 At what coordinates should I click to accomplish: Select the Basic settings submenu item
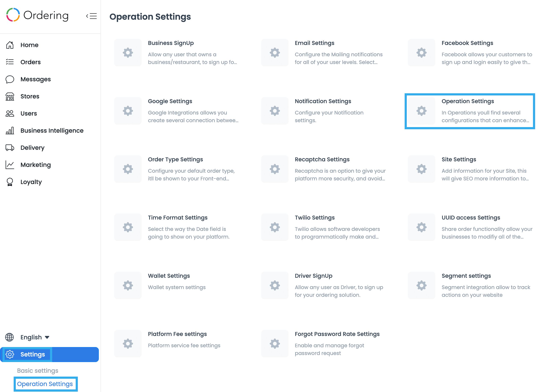38,370
